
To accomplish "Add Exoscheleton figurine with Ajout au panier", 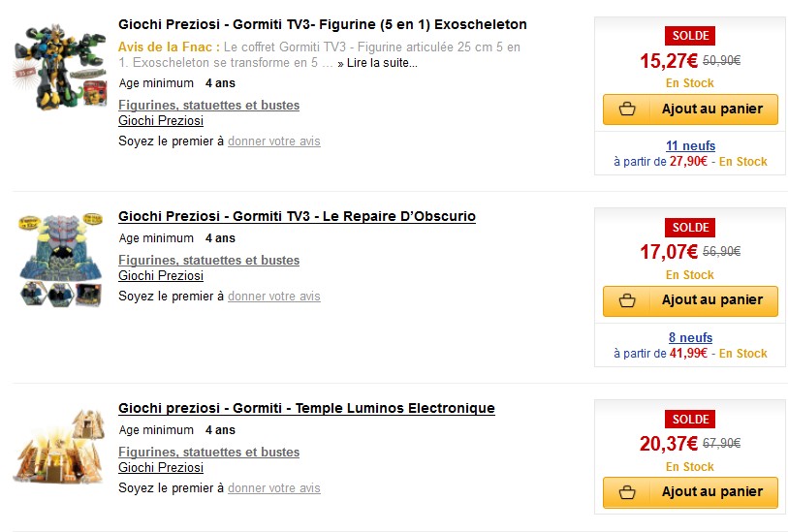I will 690,109.
